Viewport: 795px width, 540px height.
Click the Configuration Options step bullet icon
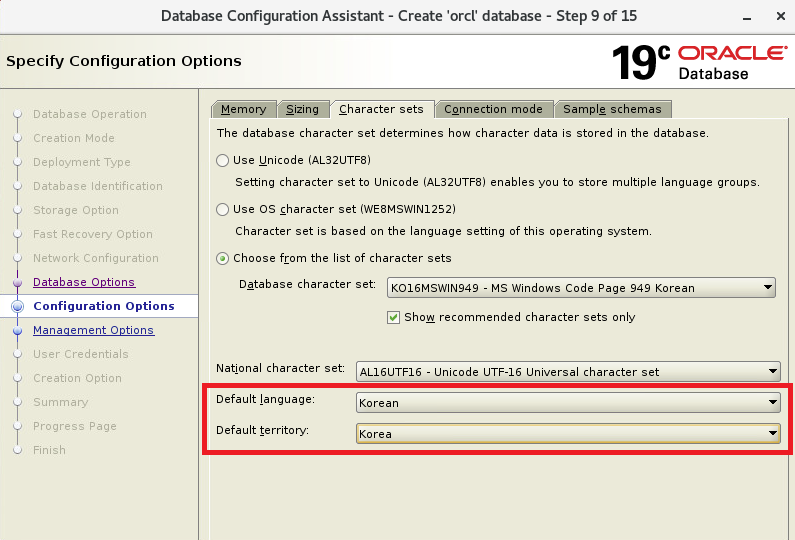[x=18, y=306]
